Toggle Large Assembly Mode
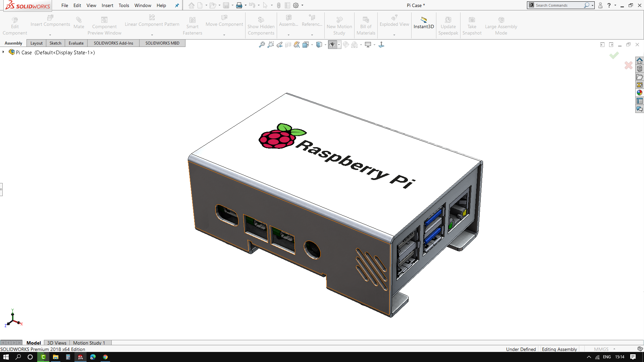This screenshot has height=362, width=644. coord(501,26)
